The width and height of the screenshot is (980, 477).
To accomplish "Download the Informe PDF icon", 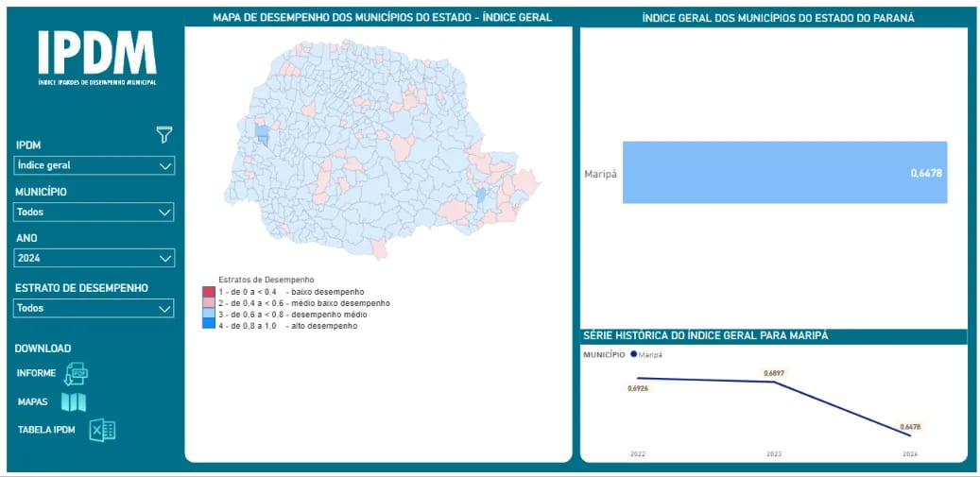I will (77, 373).
